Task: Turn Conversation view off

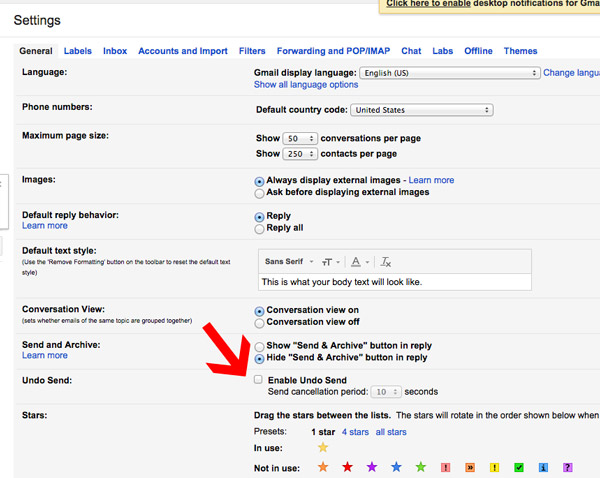Action: click(259, 323)
